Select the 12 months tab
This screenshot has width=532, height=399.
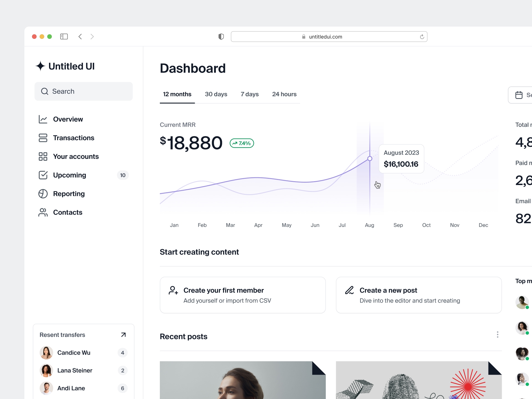click(x=176, y=94)
